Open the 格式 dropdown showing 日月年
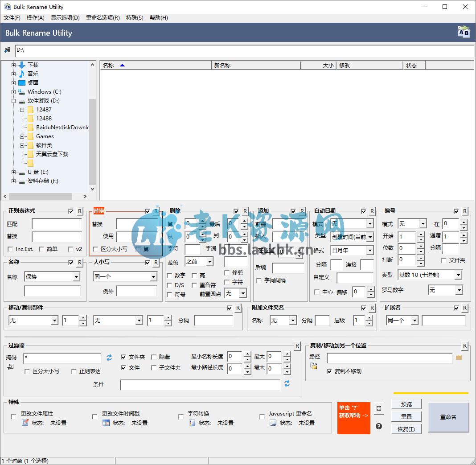Screen dimensions: 476x465 352,250
